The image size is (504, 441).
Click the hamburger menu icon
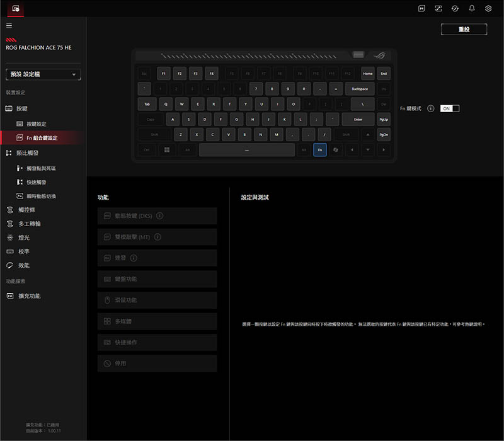pos(9,25)
